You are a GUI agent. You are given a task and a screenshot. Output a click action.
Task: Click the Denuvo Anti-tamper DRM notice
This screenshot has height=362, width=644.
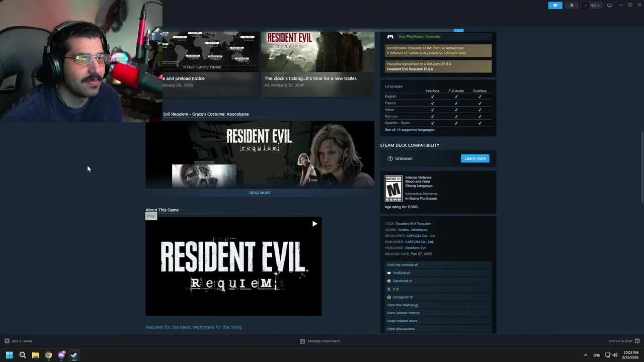[x=438, y=50]
